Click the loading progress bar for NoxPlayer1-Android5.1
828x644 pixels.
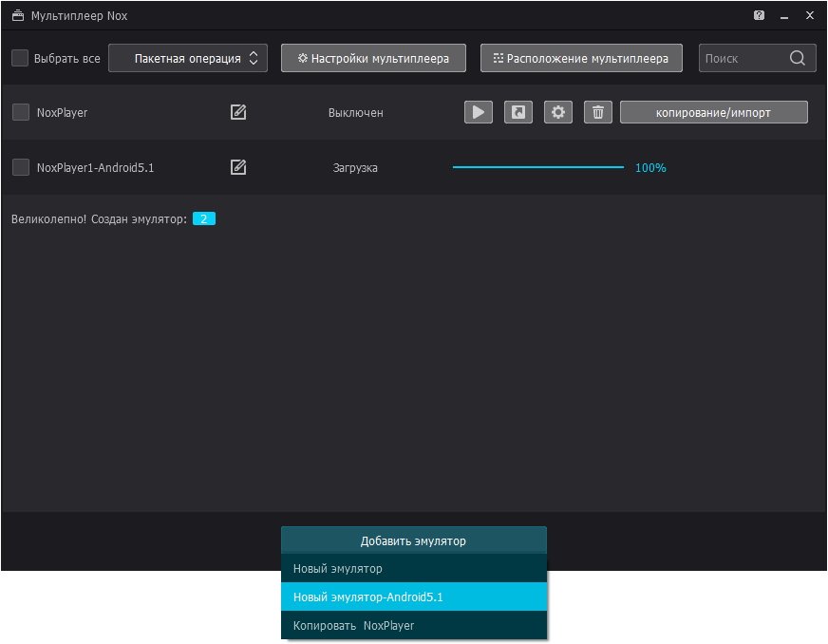(x=538, y=167)
